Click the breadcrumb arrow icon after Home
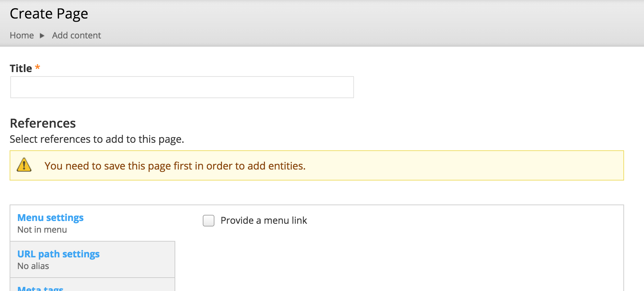Screen dimensions: 644x291 coord(42,35)
